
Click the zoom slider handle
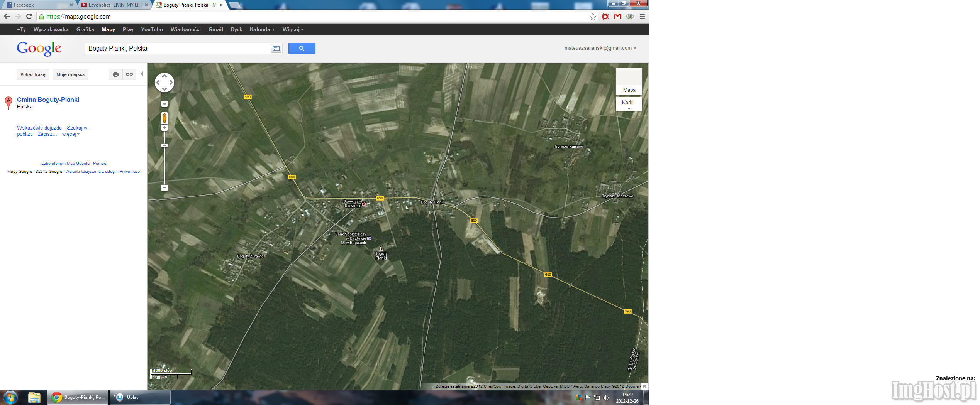coord(164,145)
